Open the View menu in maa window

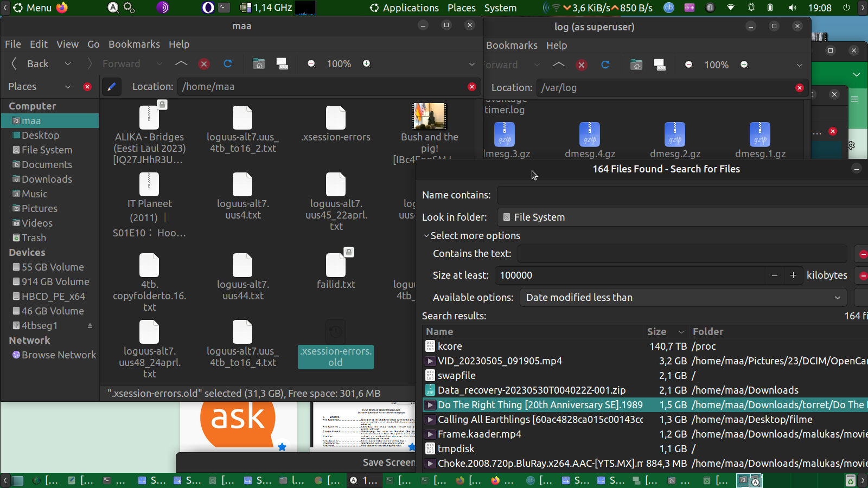[x=67, y=44]
